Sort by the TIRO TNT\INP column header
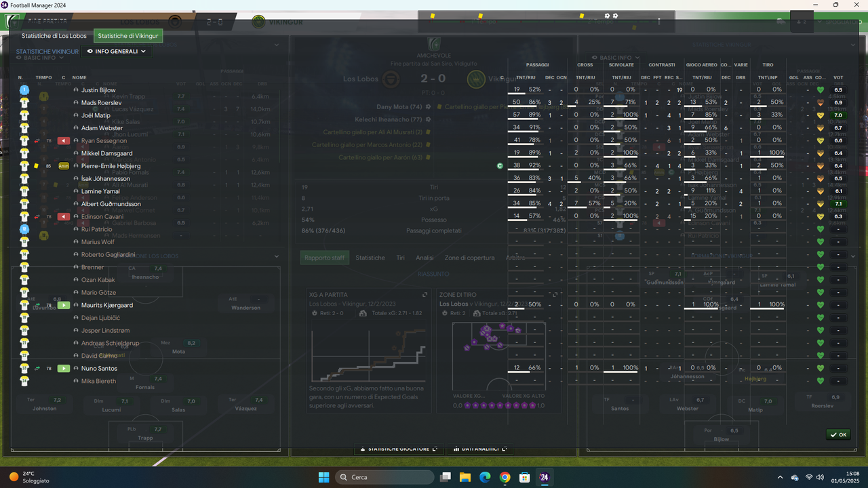The width and height of the screenshot is (868, 488). pos(768,77)
